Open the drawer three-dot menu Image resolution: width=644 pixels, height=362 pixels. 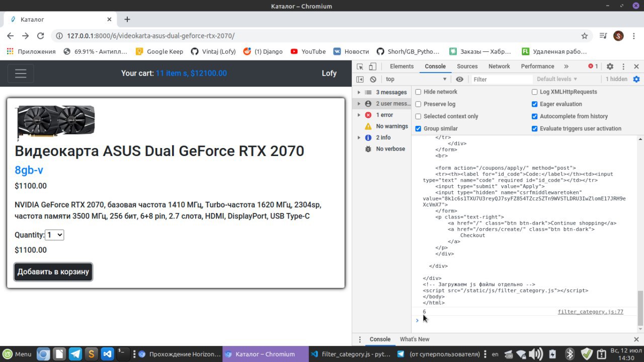[x=359, y=339]
